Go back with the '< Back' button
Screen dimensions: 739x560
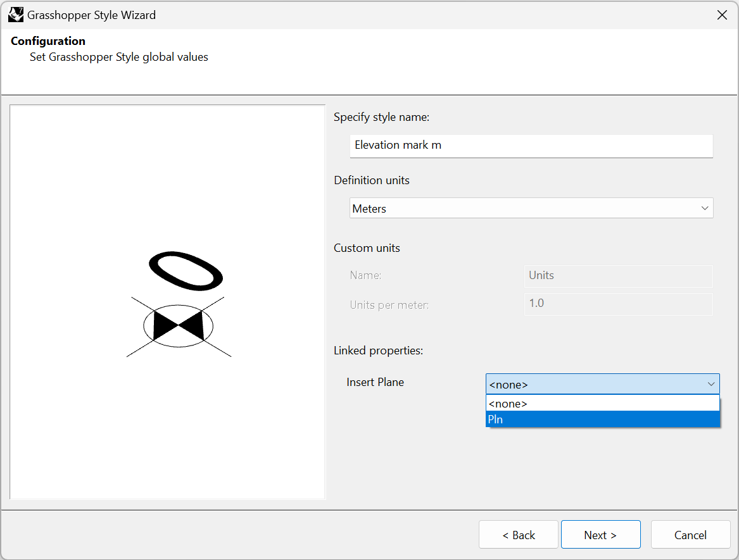pyautogui.click(x=519, y=535)
